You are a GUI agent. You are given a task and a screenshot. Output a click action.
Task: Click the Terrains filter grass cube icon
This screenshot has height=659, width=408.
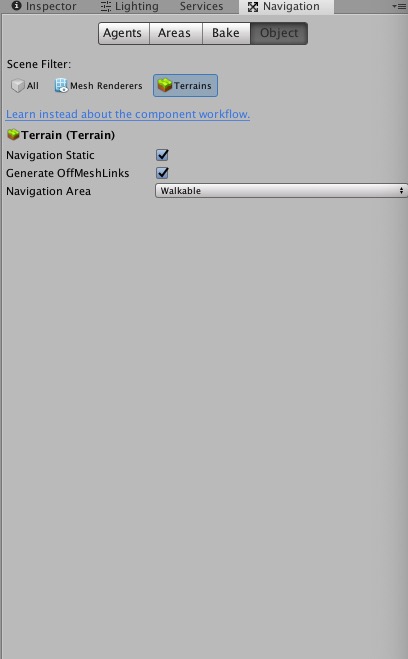tap(165, 85)
